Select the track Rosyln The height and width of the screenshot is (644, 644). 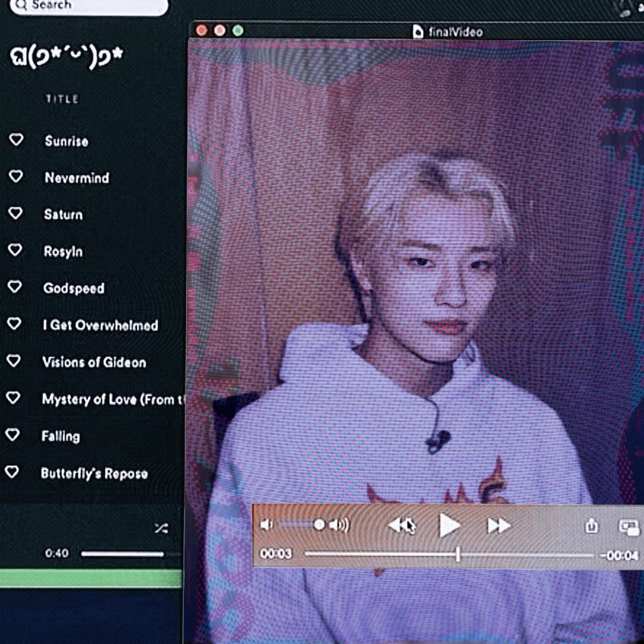coord(63,252)
